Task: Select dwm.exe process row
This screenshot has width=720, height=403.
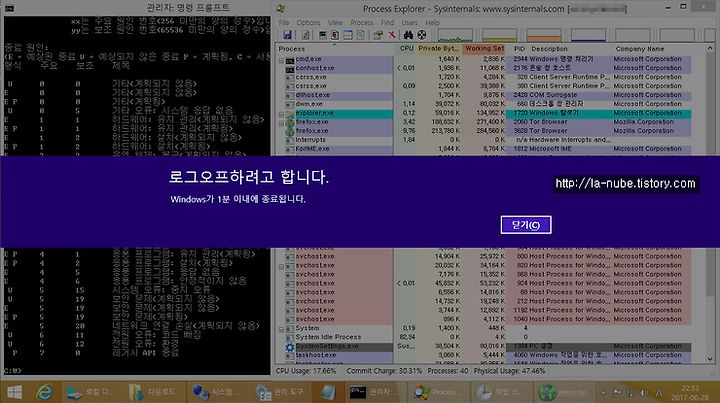Action: pyautogui.click(x=484, y=104)
